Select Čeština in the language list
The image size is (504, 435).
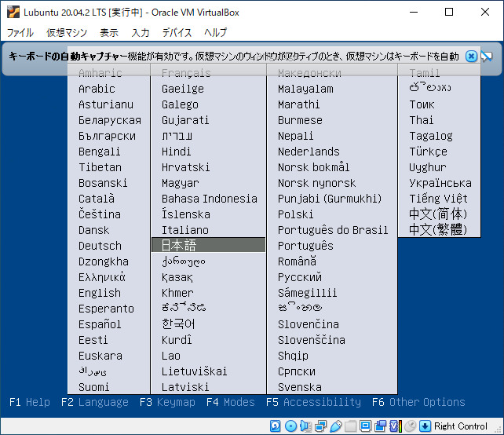100,214
